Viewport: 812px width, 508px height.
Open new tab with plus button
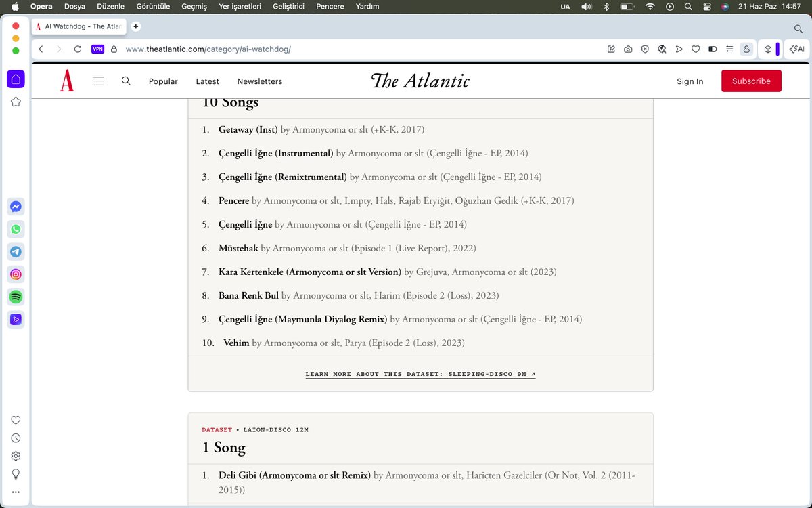coord(136,26)
